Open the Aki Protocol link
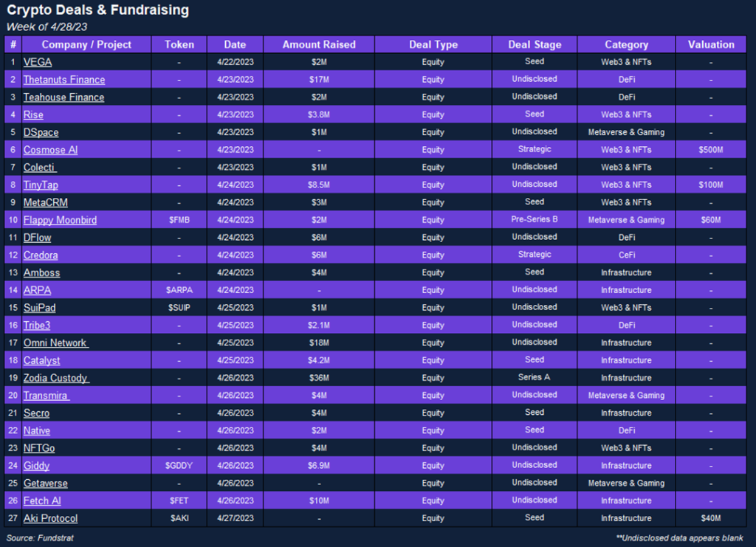Screen dimensions: 756x547 click(x=51, y=518)
